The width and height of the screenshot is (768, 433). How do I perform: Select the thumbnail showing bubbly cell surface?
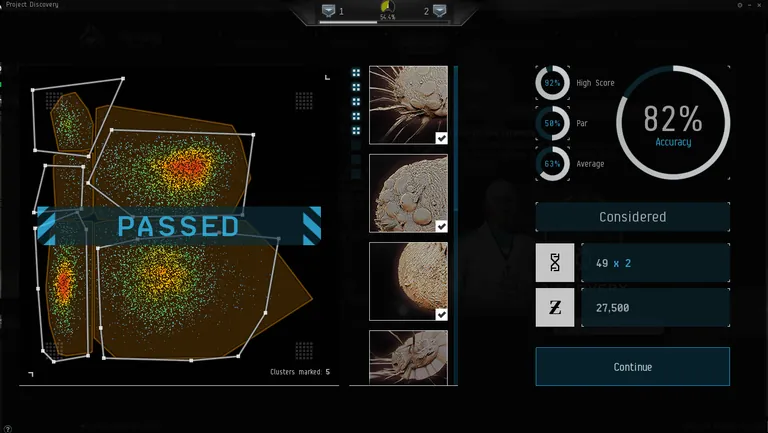click(408, 193)
